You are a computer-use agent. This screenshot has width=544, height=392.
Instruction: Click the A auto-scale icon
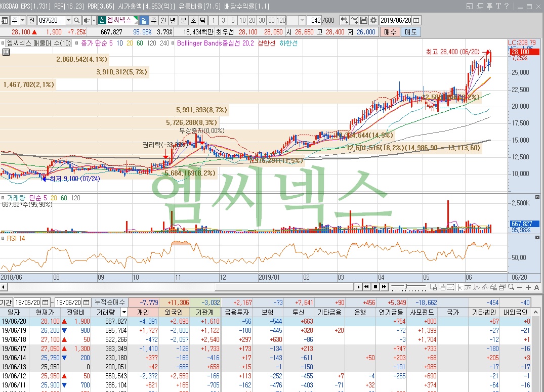click(537, 287)
